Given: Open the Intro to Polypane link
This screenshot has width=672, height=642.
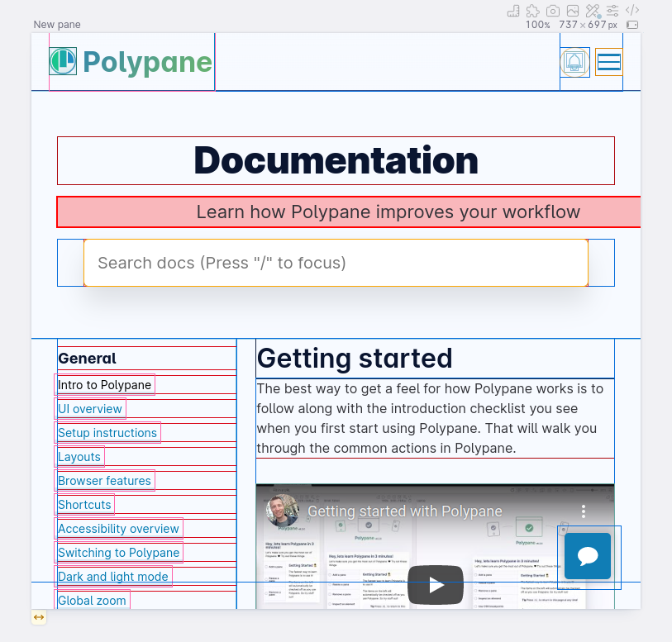Looking at the screenshot, I should click(105, 385).
